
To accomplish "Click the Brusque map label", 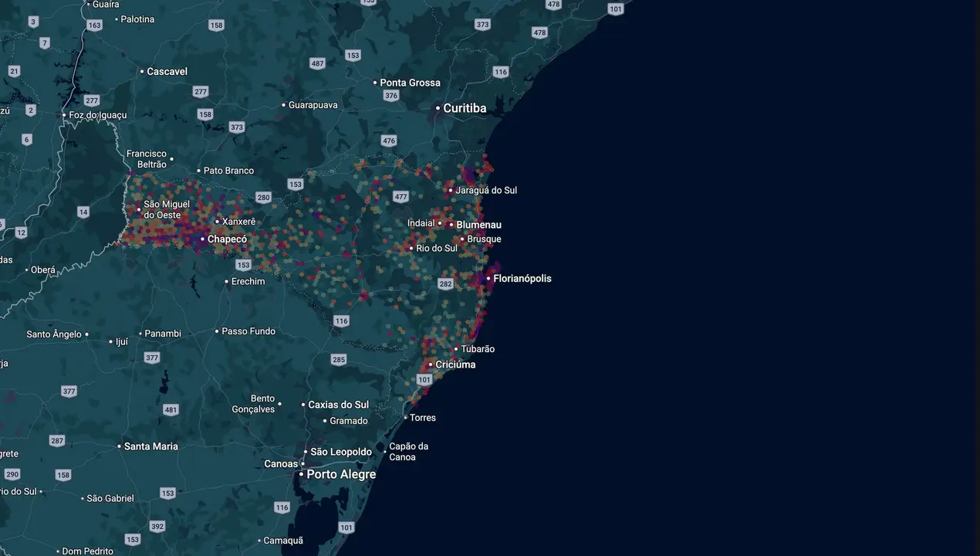I will point(485,239).
